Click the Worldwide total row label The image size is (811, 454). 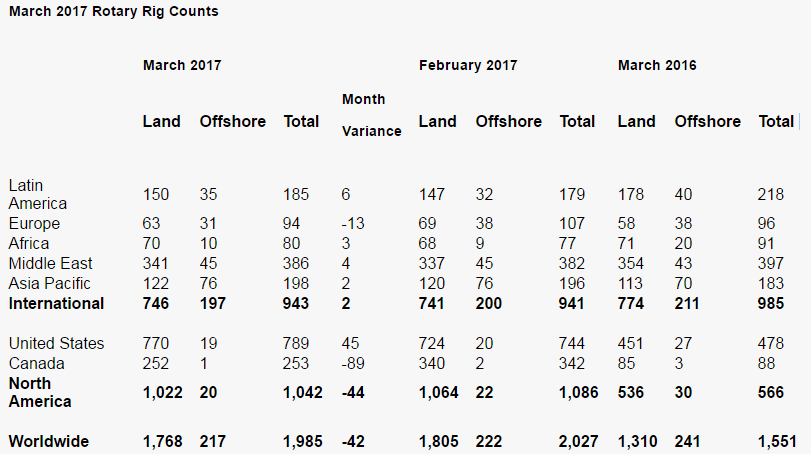[49, 441]
